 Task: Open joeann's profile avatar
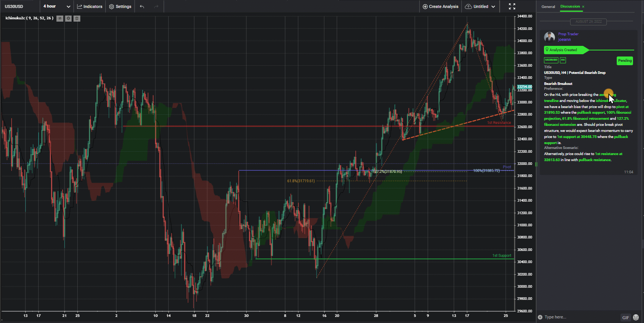point(549,37)
